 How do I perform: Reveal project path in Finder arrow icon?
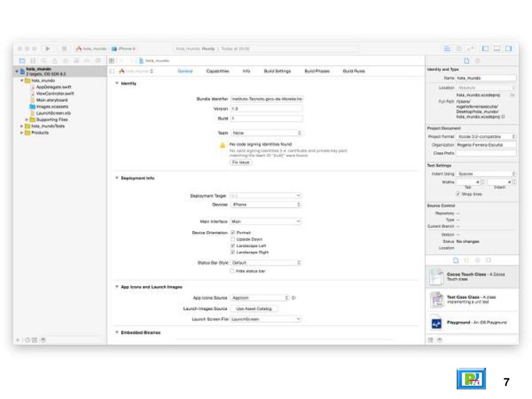pos(503,117)
